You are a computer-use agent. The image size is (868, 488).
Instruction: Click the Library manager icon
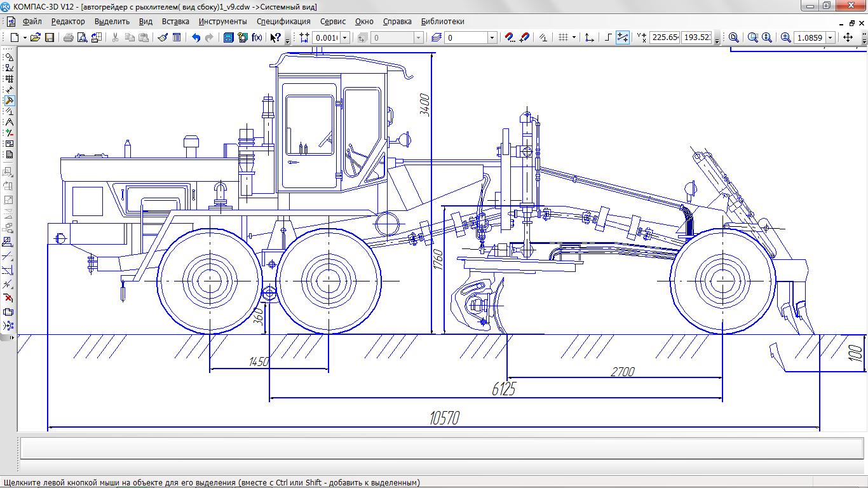pyautogui.click(x=229, y=37)
